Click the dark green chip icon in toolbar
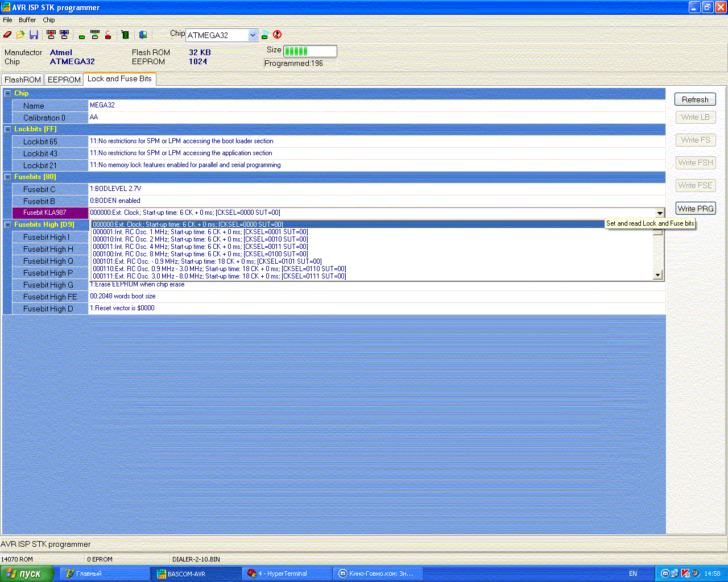728x582 pixels. pos(125,35)
